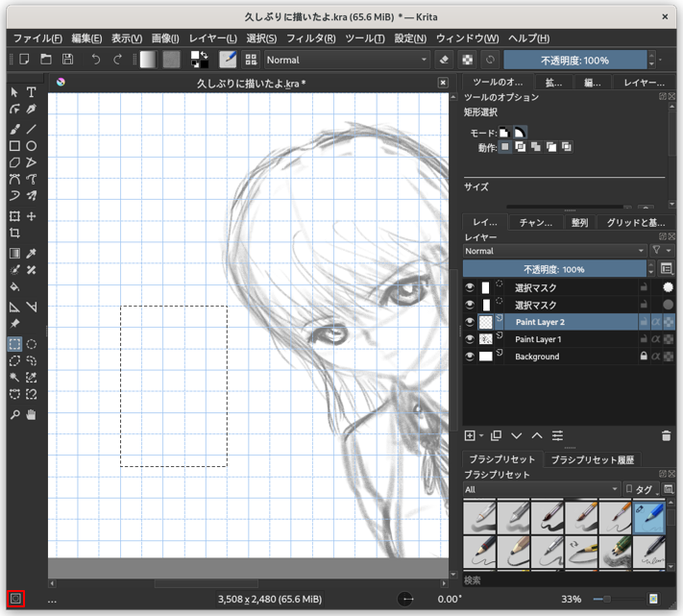Open the selection display mode status bar button

point(15,599)
